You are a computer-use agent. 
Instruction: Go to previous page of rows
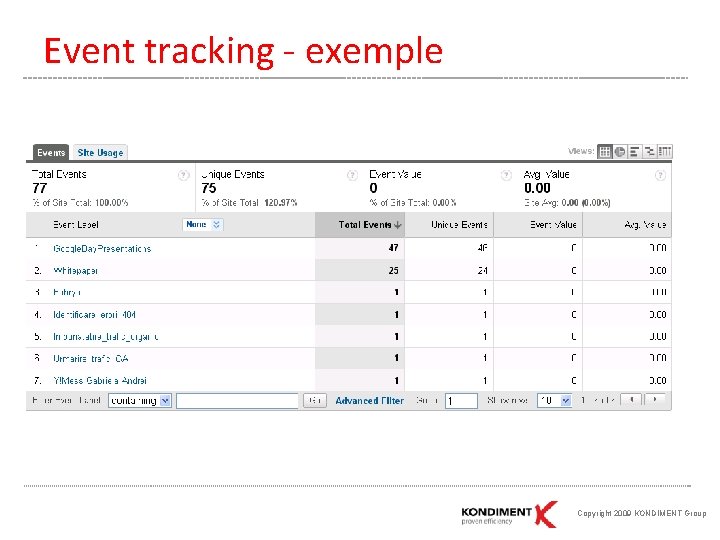click(631, 400)
